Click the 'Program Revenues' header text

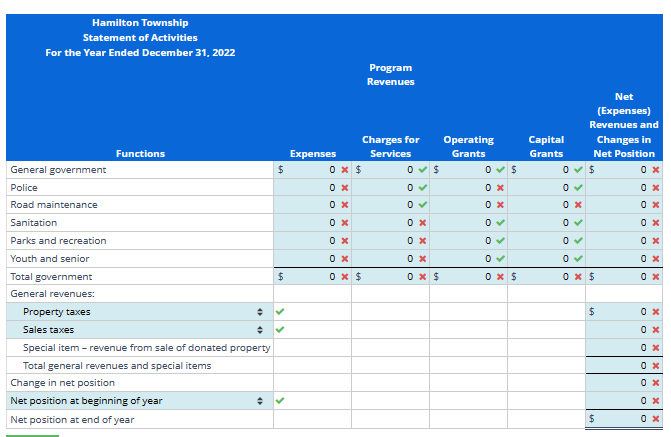click(391, 74)
